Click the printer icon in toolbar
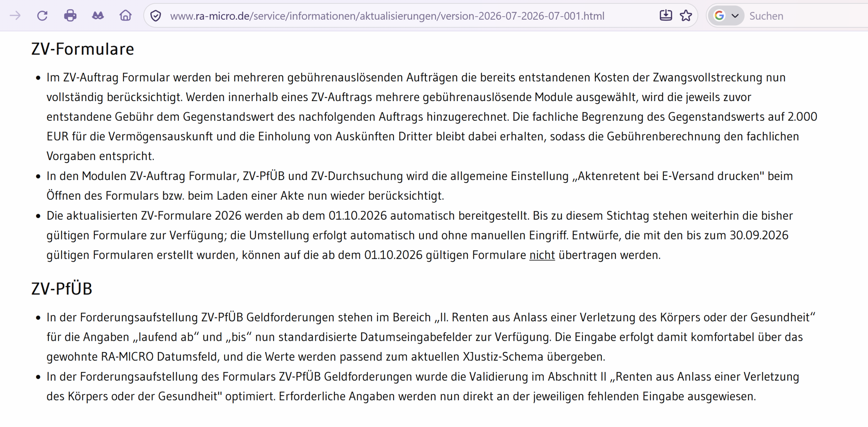 [70, 16]
